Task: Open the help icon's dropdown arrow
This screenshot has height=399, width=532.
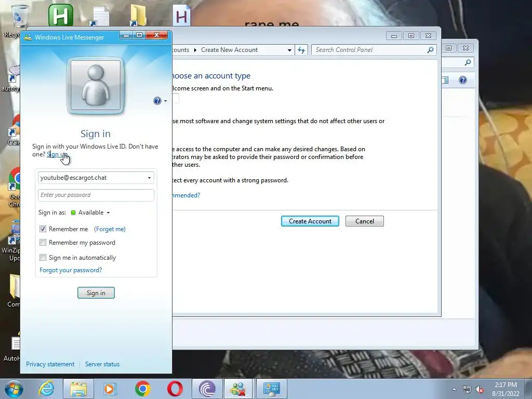Action: pos(166,101)
